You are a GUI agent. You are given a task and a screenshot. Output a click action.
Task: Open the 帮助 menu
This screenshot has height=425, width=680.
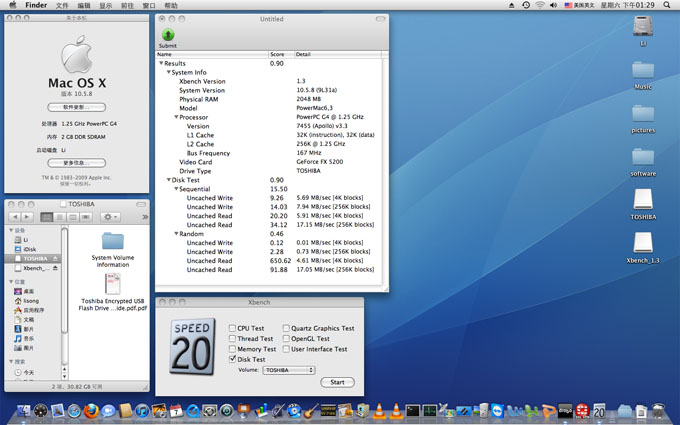pos(171,5)
